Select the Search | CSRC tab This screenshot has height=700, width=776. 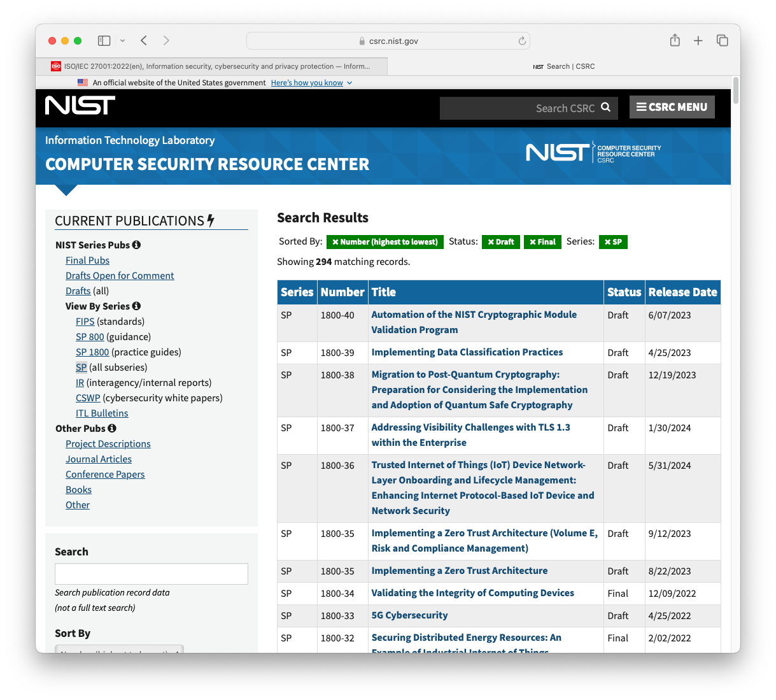(x=564, y=66)
